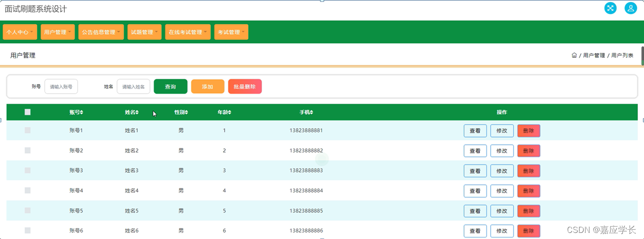The width and height of the screenshot is (644, 239).
Task: Expand the 个人中心 dropdown menu
Action: (20, 32)
